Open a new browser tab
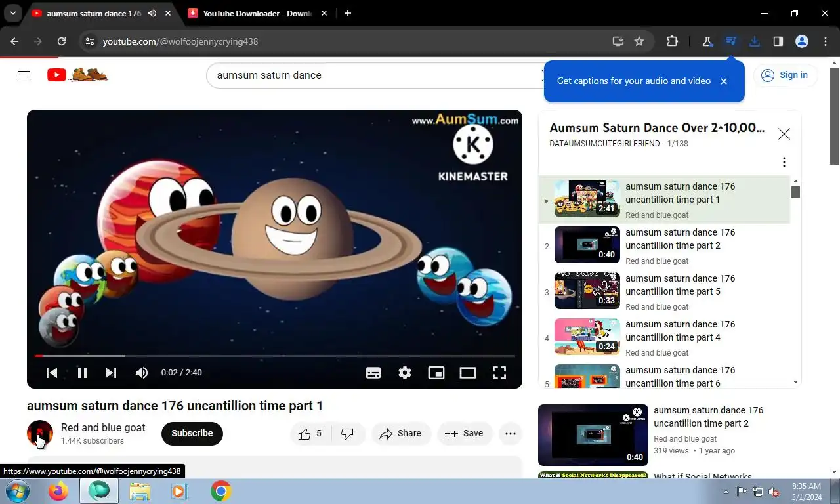Viewport: 840px width, 504px height. pyautogui.click(x=348, y=13)
